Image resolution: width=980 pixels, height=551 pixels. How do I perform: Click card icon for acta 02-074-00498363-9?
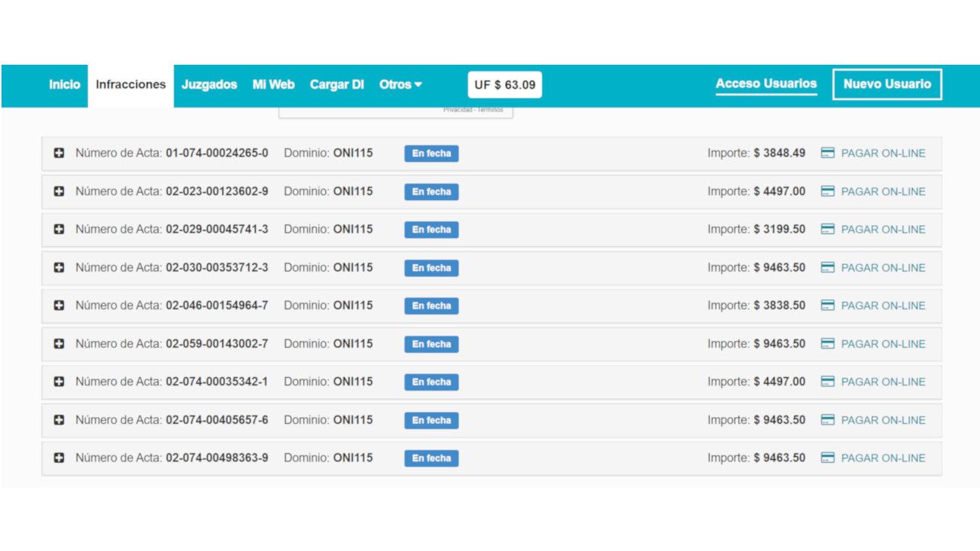[827, 458]
